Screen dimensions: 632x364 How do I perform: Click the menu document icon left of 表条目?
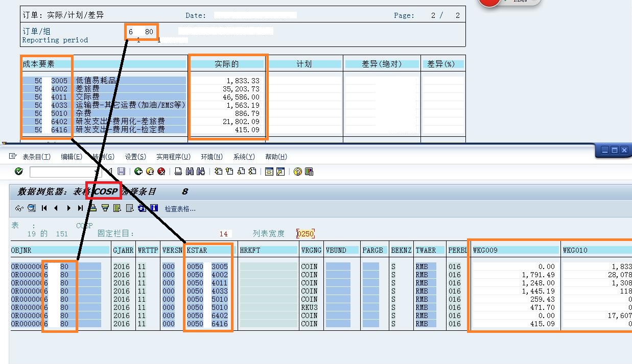[13, 156]
